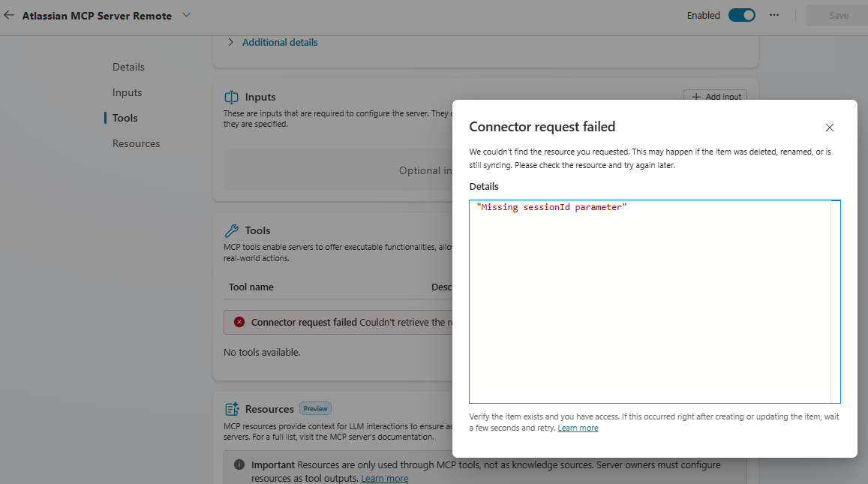Open the more options ellipsis menu
868x484 pixels.
coord(774,15)
